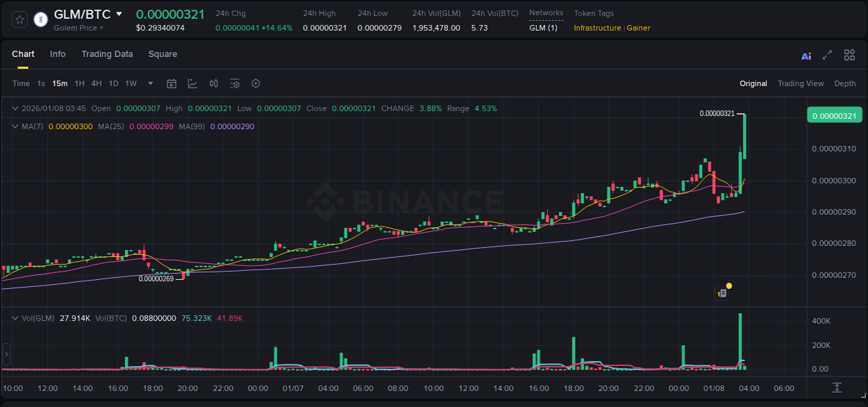Viewport: 868px width, 407px height.
Task: Collapse the volume indicator panel
Action: tap(14, 318)
